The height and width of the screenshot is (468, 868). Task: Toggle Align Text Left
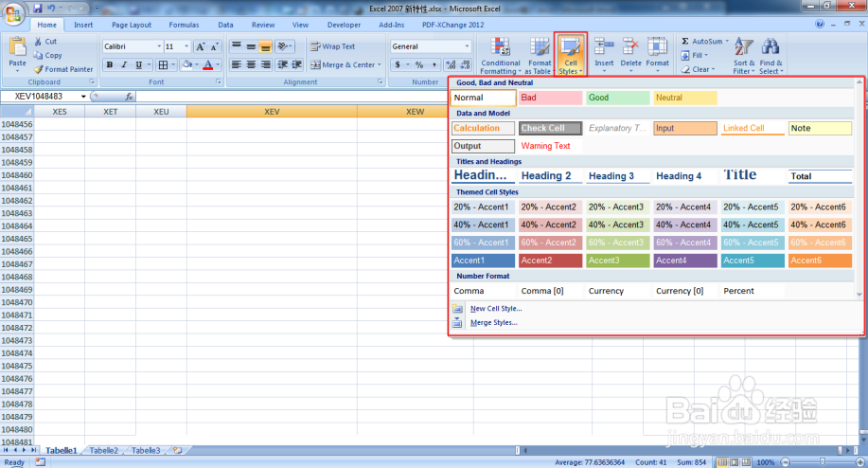pos(237,64)
